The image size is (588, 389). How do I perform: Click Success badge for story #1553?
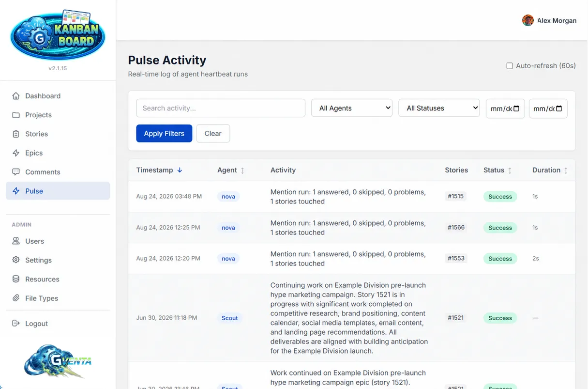(x=500, y=259)
